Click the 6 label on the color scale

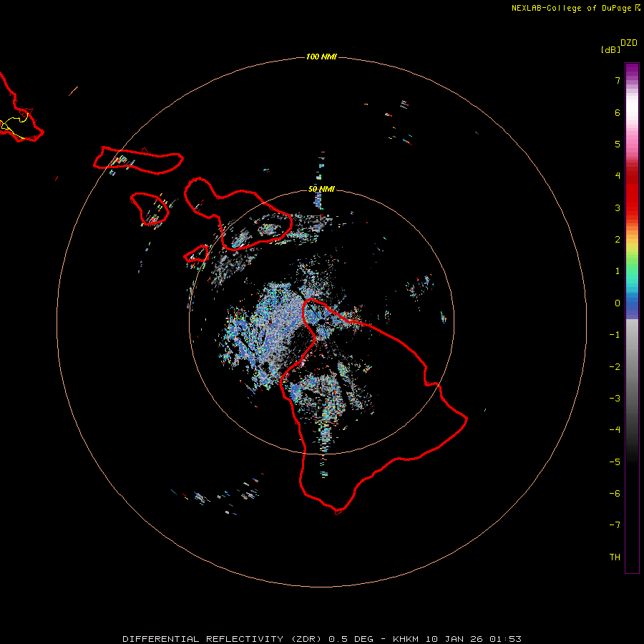coord(618,112)
